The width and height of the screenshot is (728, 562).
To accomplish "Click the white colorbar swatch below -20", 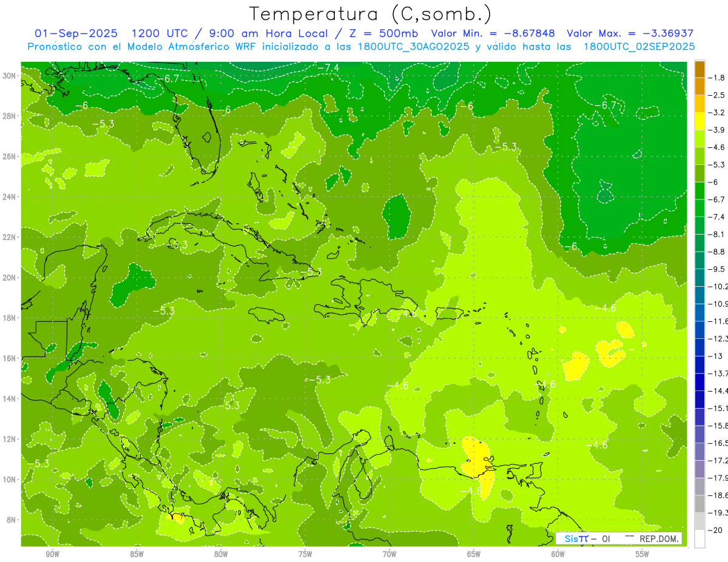I will coord(699,539).
